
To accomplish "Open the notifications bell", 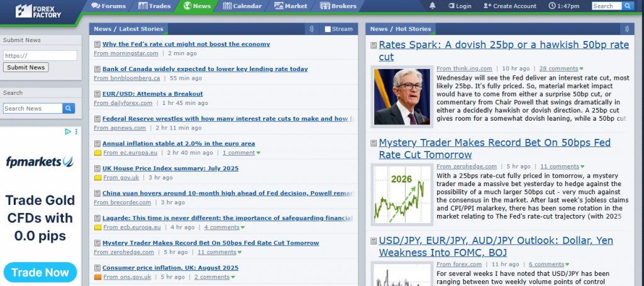I will (432, 6).
